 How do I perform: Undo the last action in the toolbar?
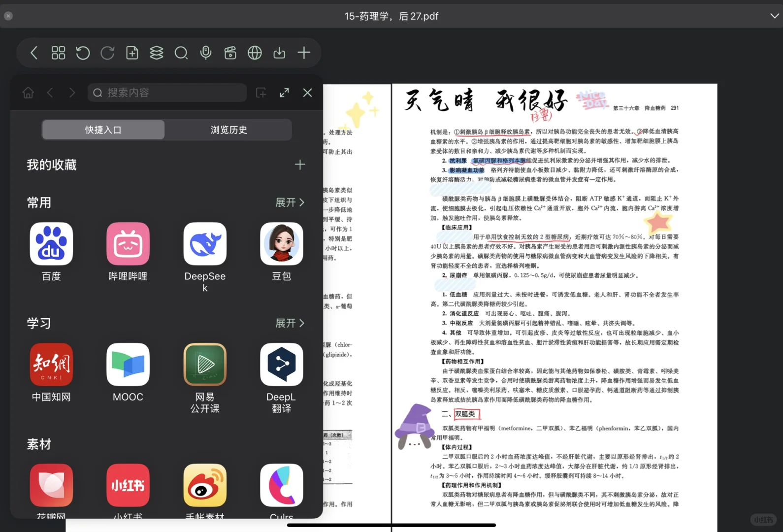click(x=83, y=53)
